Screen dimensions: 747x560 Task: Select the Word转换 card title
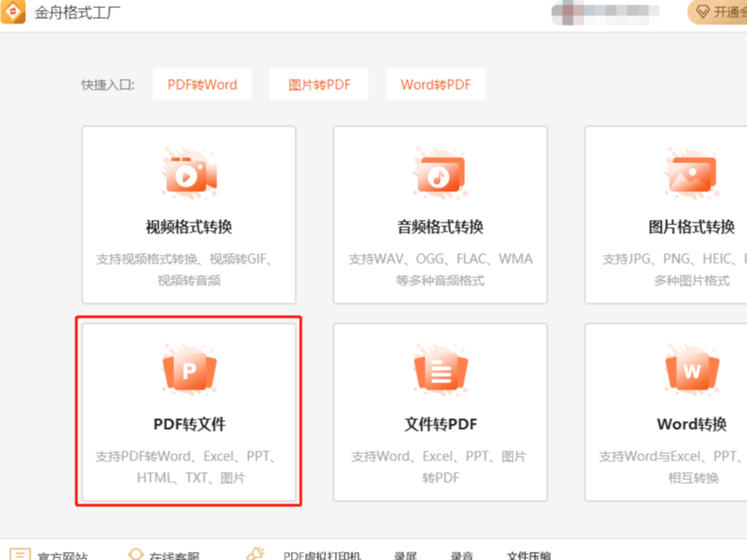691,424
